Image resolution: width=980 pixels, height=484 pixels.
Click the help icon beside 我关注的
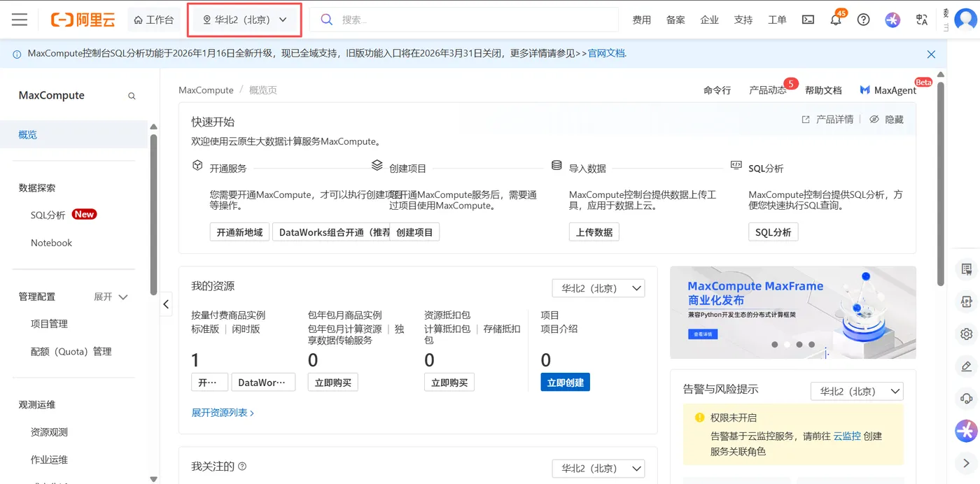click(242, 467)
